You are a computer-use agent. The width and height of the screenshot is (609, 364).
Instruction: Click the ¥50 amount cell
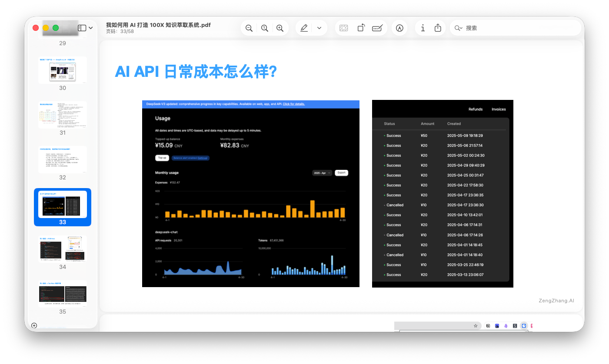pos(424,136)
